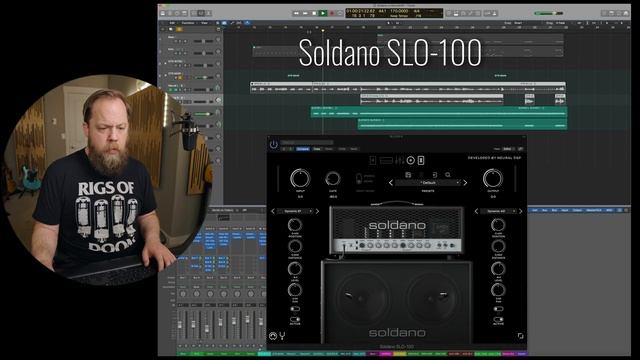
Task: Open the plugin View size dropdown
Action: (508, 149)
